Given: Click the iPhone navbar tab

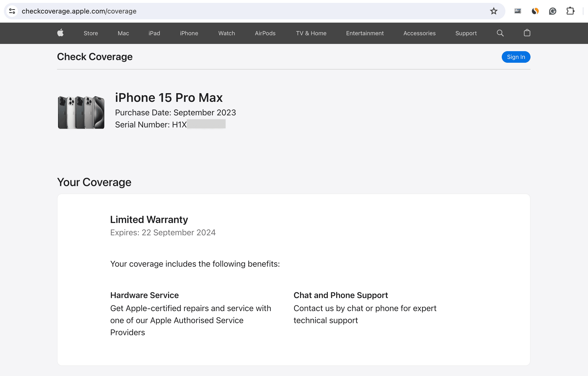Looking at the screenshot, I should click(x=189, y=33).
